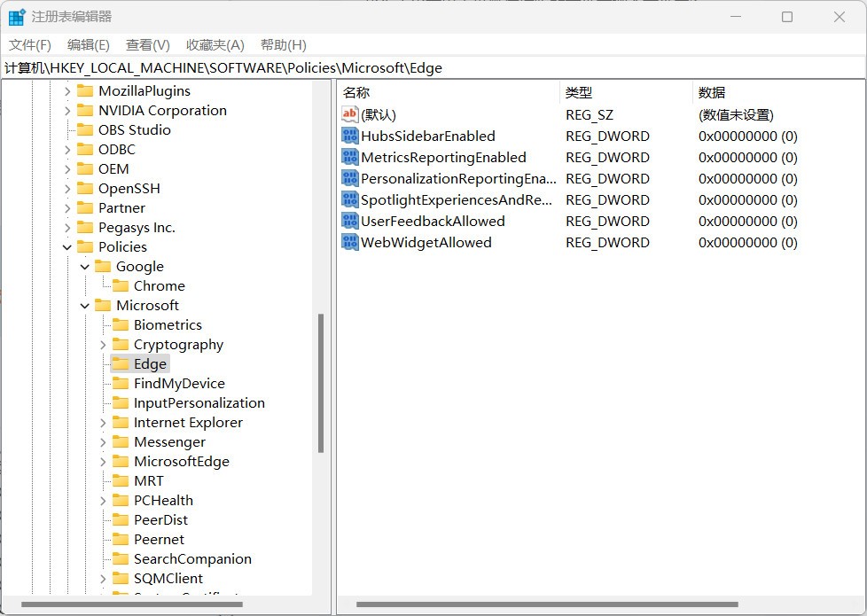Click the Chrome folder icon
This screenshot has height=616, width=867.
[x=121, y=285]
